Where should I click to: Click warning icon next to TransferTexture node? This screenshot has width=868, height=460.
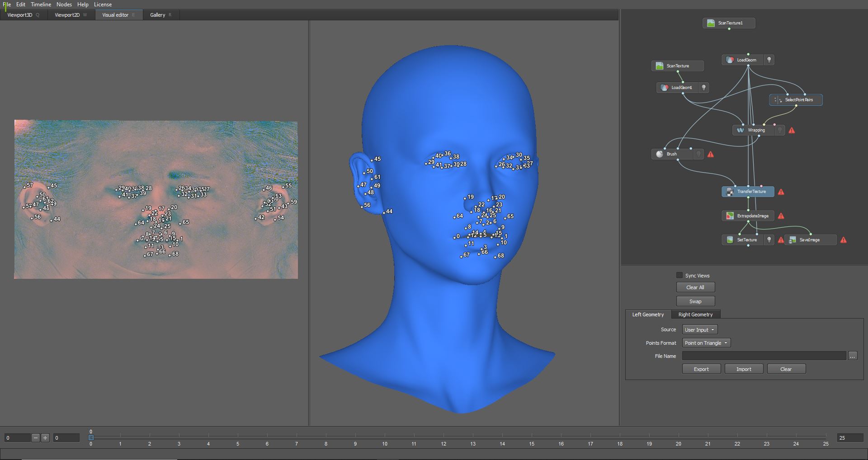coord(781,192)
